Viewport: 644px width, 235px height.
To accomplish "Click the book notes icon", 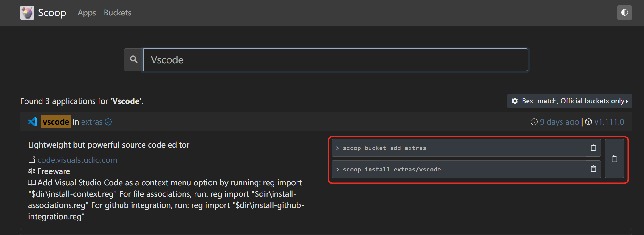I will (x=32, y=182).
